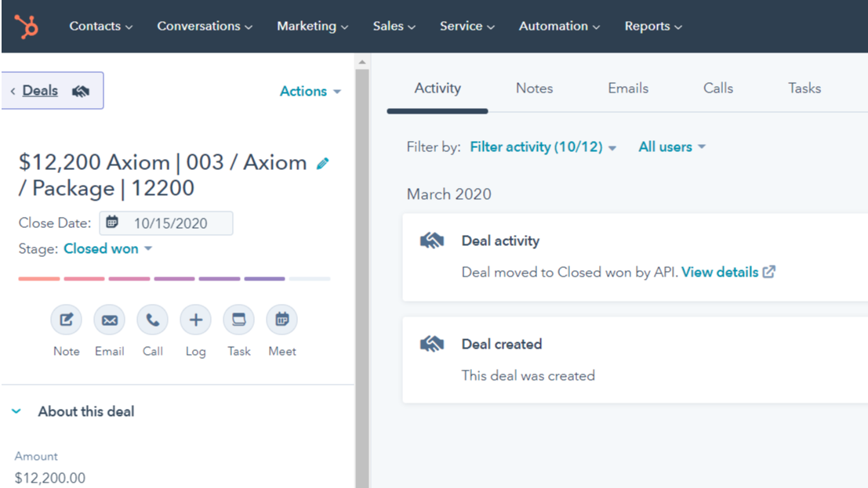Open the Contacts menu
The width and height of the screenshot is (868, 488).
point(100,26)
